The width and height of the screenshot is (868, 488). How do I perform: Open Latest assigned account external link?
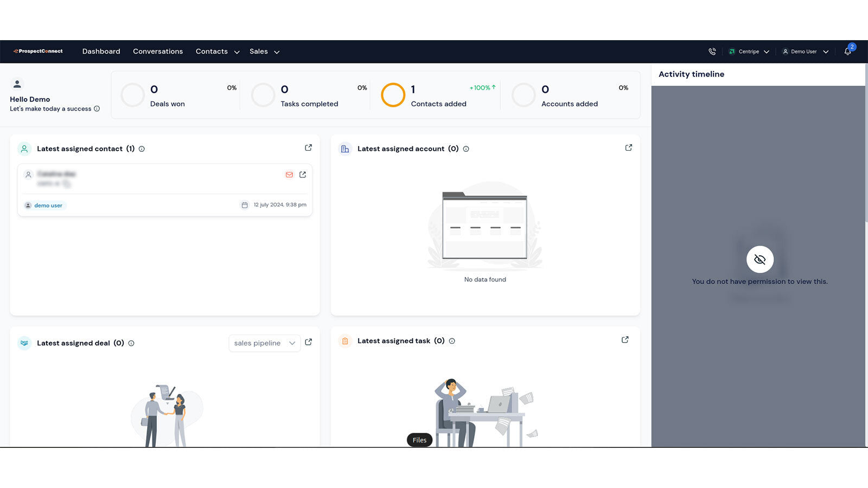pos(629,147)
